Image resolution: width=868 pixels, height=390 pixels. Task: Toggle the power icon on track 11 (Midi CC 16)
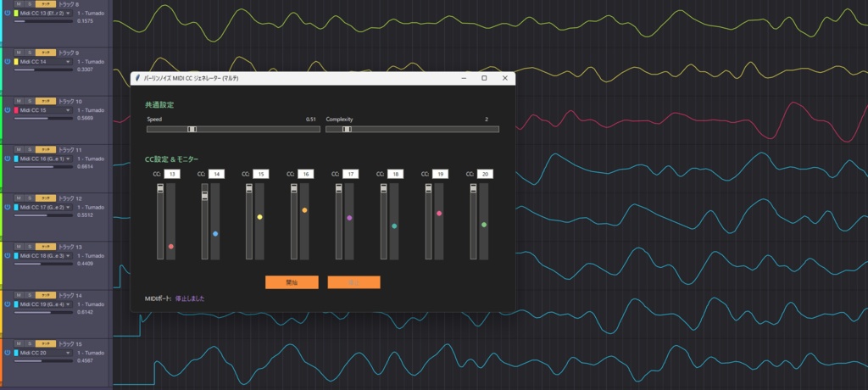7,159
